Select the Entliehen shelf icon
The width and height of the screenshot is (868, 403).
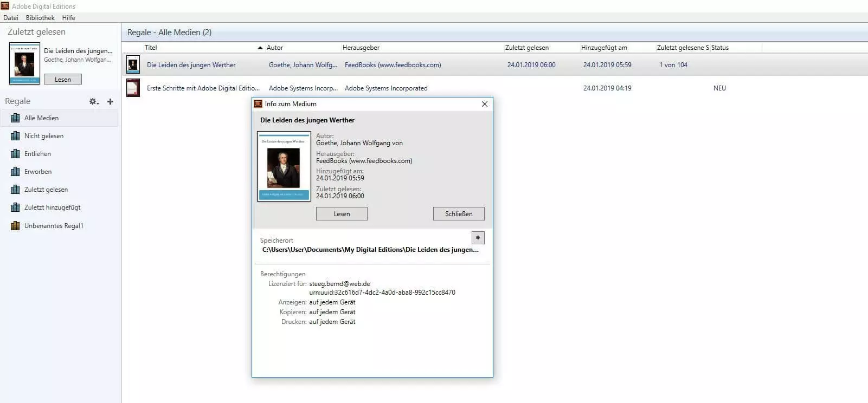point(15,154)
